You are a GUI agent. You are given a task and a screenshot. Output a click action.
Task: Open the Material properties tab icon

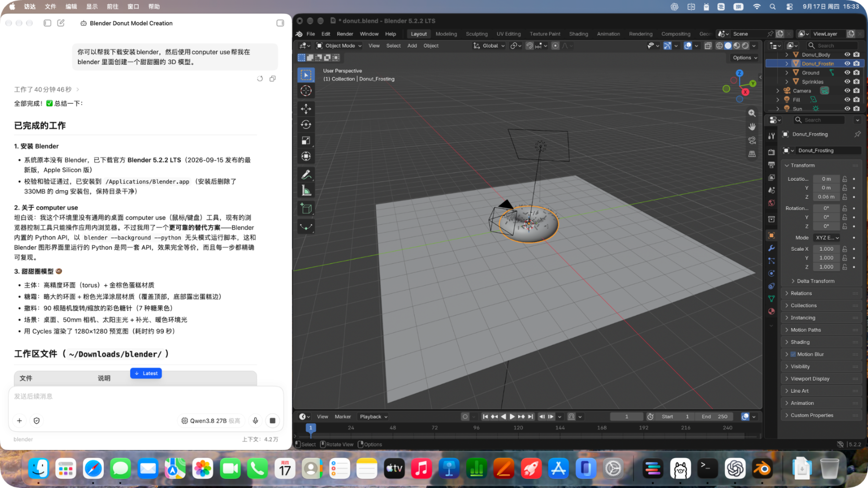tap(771, 311)
